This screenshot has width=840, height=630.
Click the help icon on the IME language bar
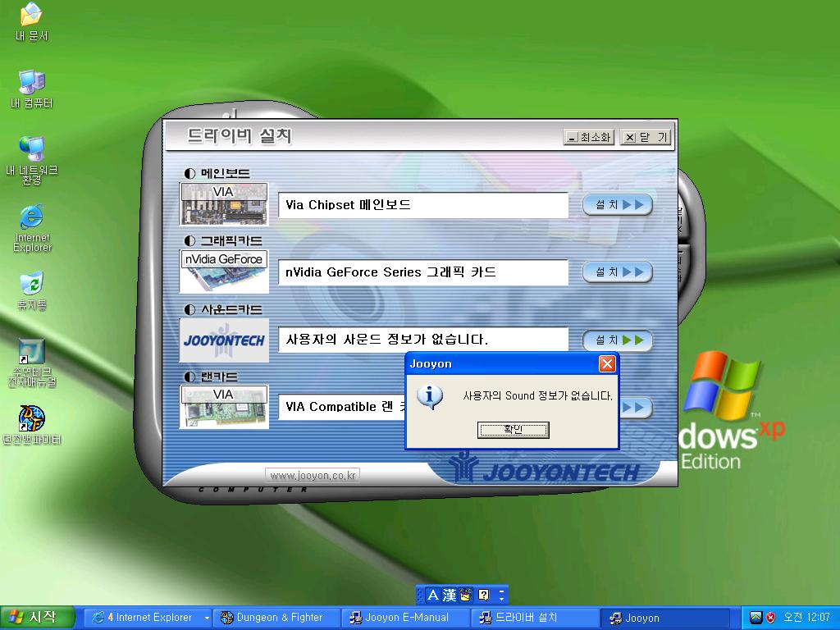pos(484,595)
